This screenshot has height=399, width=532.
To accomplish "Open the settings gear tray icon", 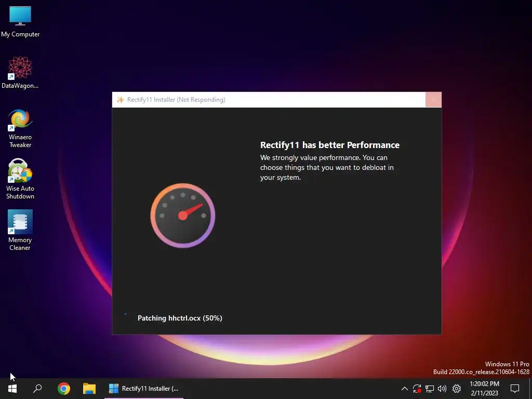I will 457,389.
